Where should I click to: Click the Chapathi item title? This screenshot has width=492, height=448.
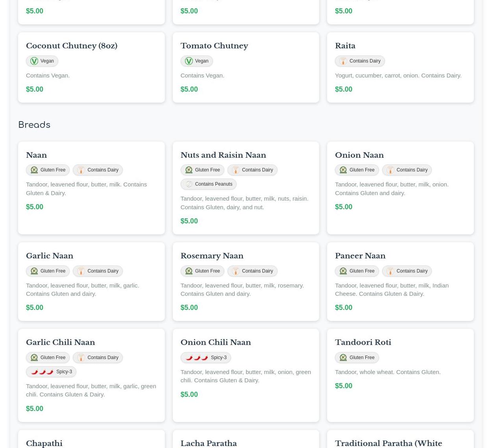(44, 443)
